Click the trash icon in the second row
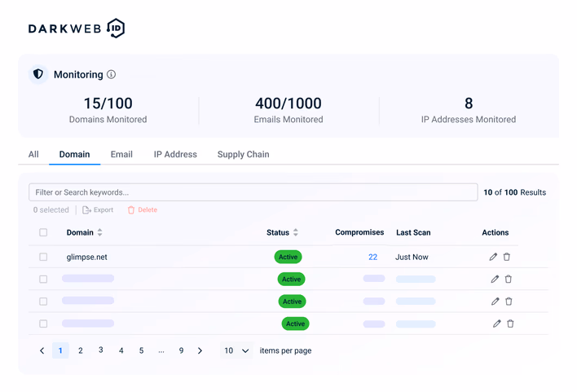Viewport: 577px width, 392px height. pyautogui.click(x=509, y=279)
